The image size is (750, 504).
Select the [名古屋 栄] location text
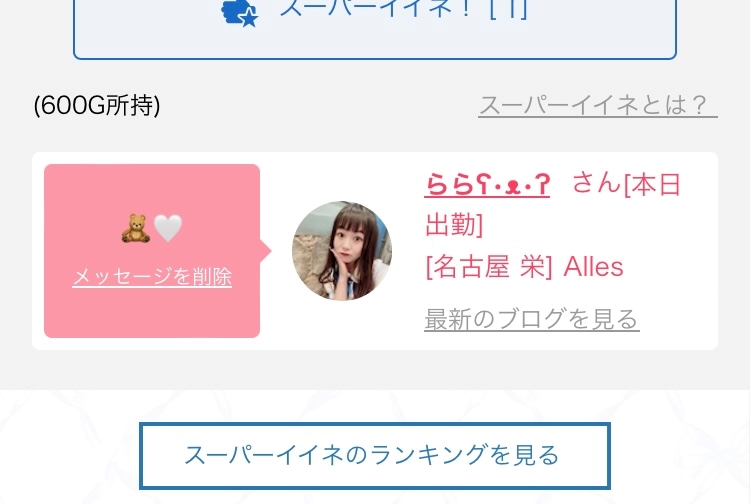pyautogui.click(x=489, y=266)
